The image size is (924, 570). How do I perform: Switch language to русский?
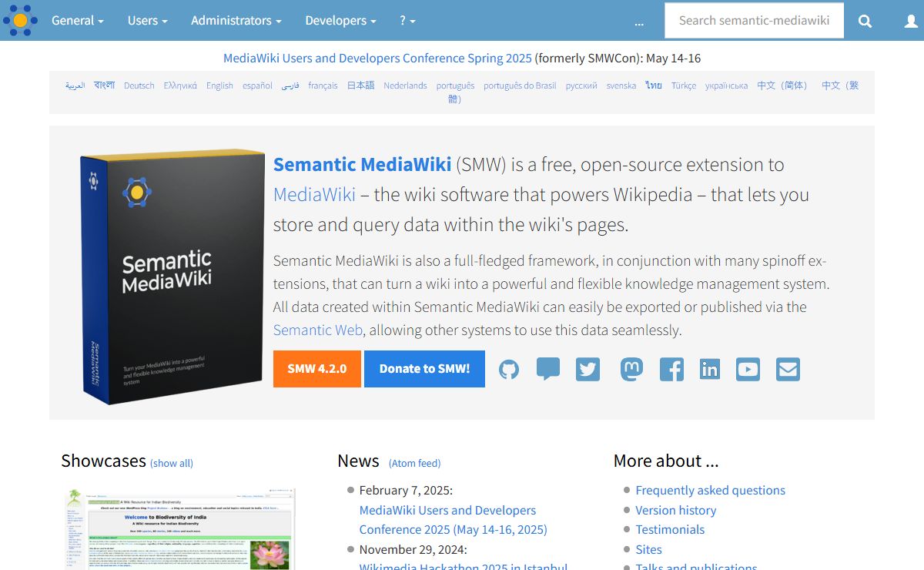581,85
